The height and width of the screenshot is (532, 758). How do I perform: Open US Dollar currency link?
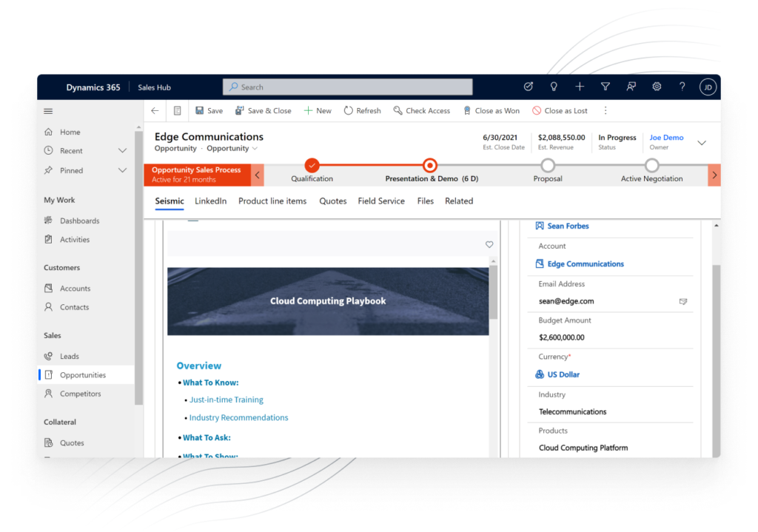(563, 374)
